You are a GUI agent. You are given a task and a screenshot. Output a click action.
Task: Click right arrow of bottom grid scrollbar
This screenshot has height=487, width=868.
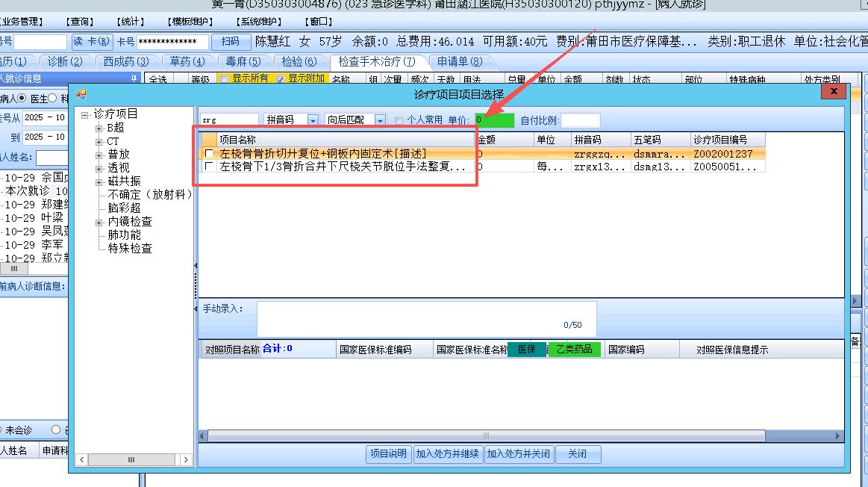(838, 436)
